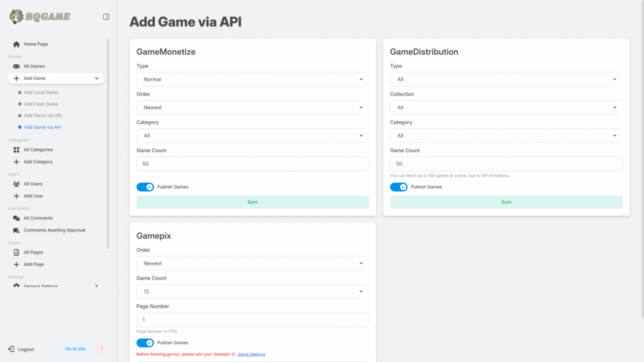Screen dimensions: 644x362
Task: Click the Home Page house icon
Action: [16, 44]
